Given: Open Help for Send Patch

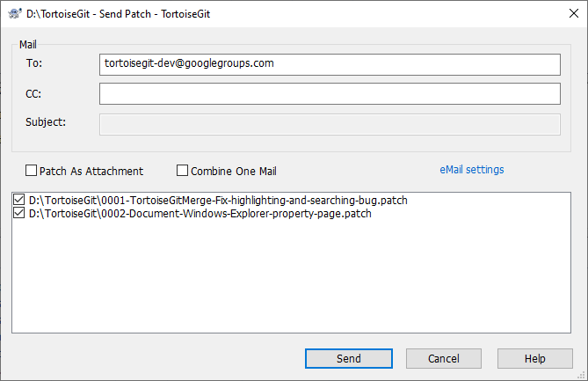Looking at the screenshot, I should (534, 358).
